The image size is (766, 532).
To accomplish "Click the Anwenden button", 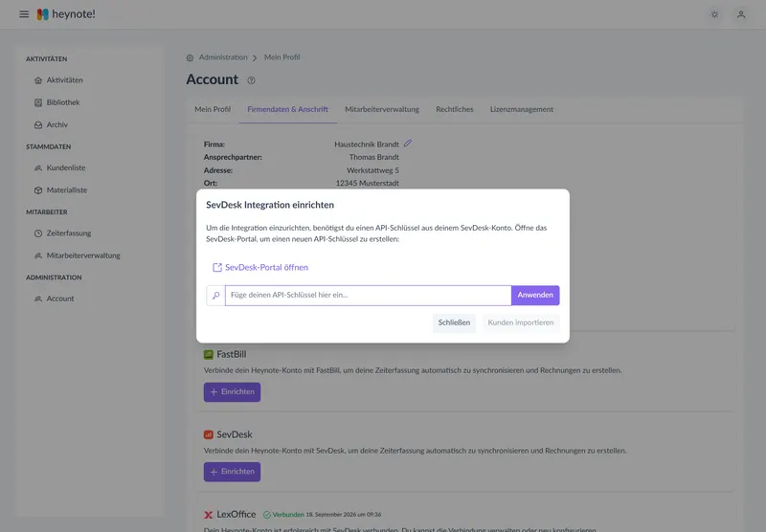I will [535, 296].
